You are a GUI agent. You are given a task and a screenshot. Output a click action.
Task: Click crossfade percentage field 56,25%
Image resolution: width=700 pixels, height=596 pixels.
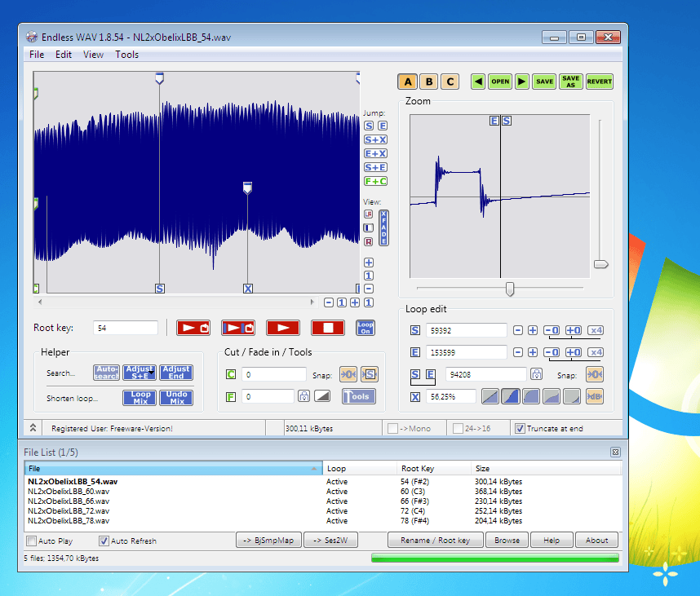[451, 396]
